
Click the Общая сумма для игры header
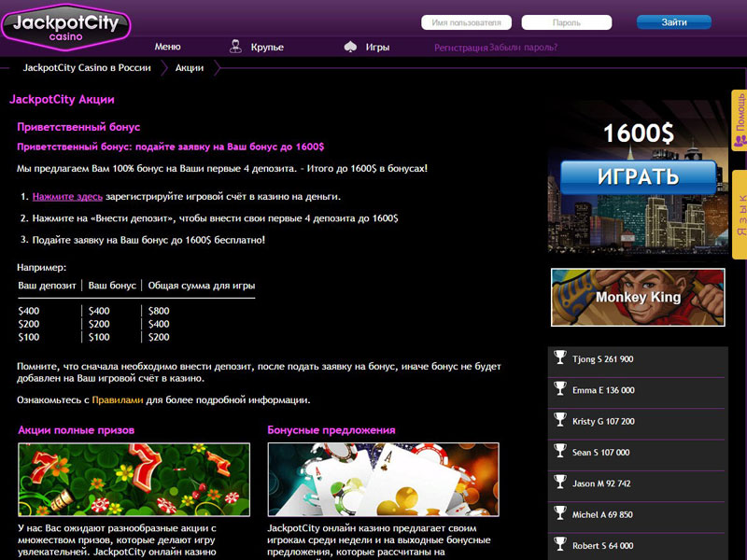[202, 286]
